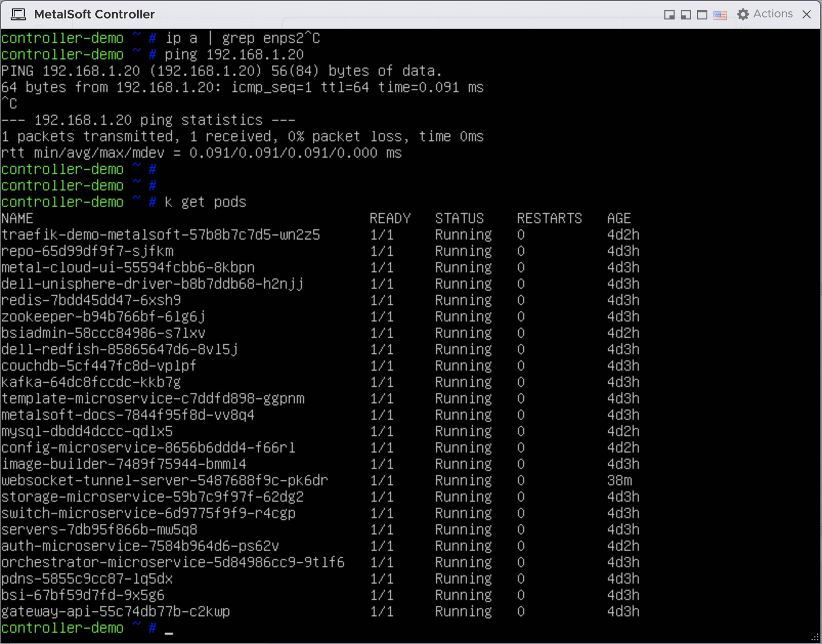Viewport: 822px width, 644px height.
Task: Select pod redis-7bdd45dd47-6xsh9
Action: (x=91, y=300)
